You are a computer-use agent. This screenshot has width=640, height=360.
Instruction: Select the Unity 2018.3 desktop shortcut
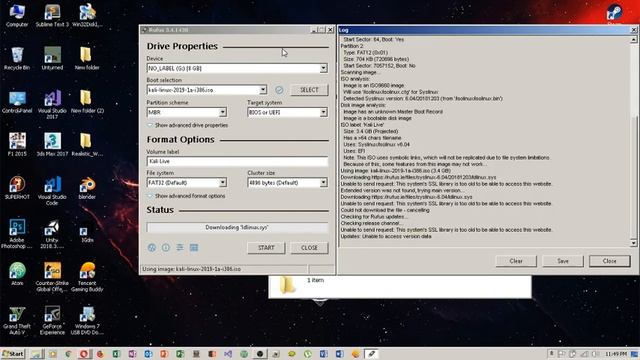click(x=52, y=234)
